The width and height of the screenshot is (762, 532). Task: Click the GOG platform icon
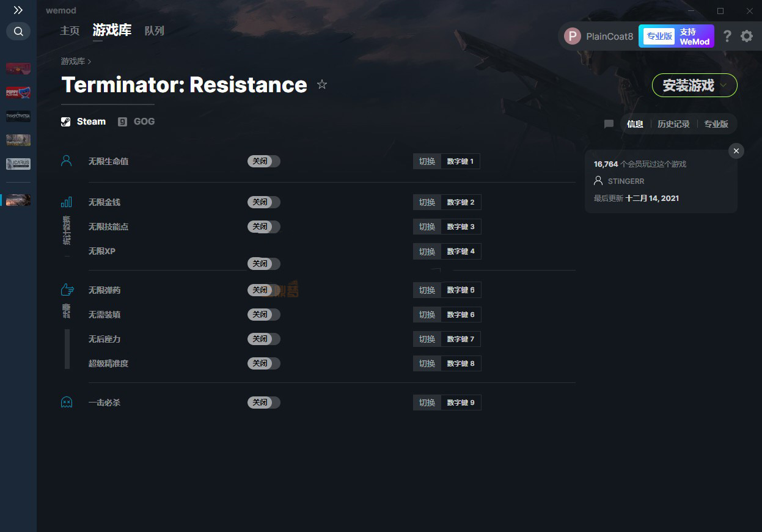(x=123, y=122)
